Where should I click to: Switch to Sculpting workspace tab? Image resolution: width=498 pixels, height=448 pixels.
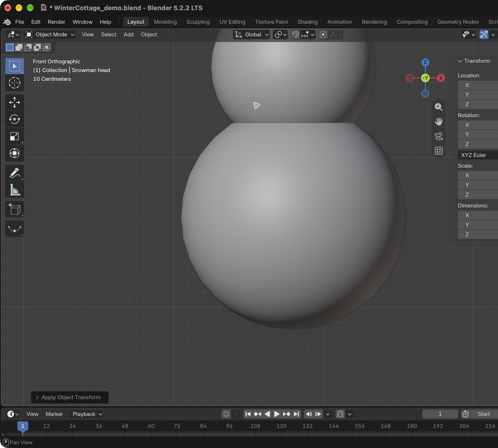click(198, 22)
